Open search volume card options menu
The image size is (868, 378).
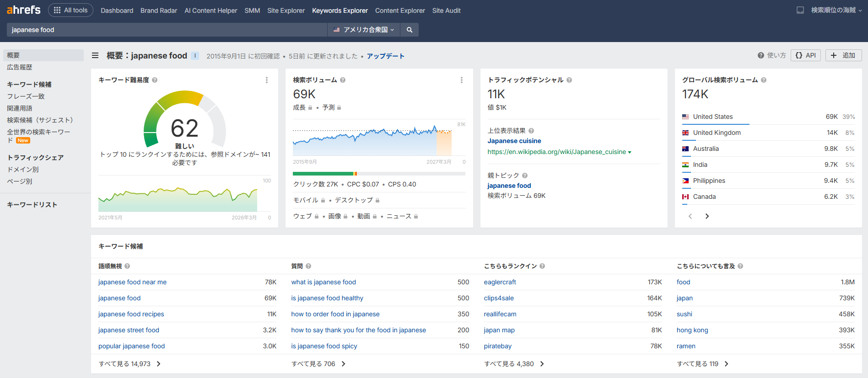point(461,80)
